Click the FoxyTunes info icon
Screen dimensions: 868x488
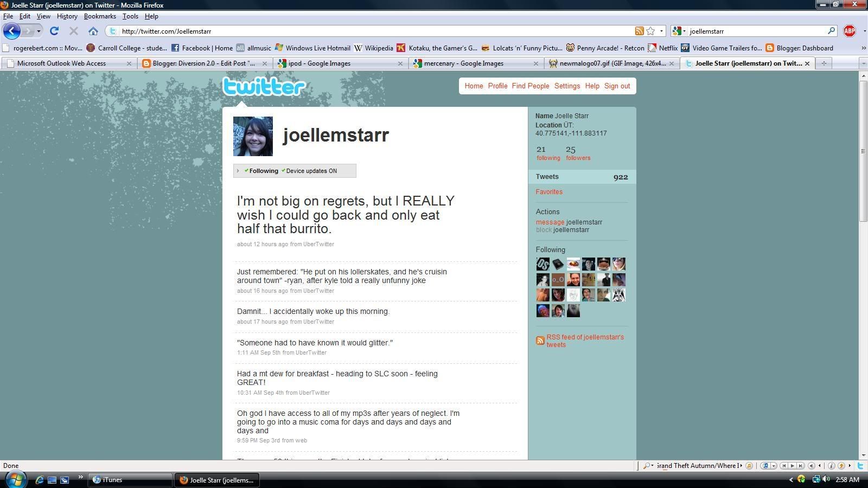[x=831, y=466]
